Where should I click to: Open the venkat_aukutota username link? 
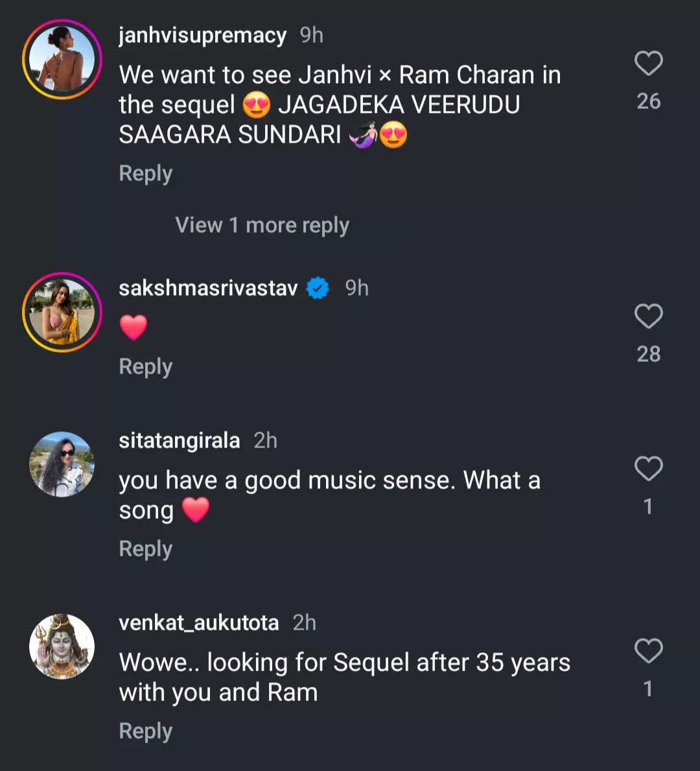tap(198, 623)
